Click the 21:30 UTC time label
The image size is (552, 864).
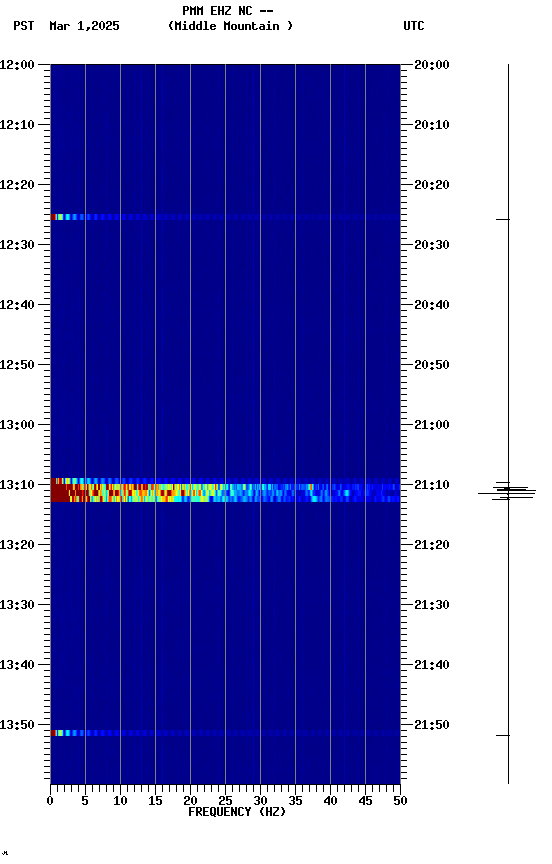pos(432,605)
